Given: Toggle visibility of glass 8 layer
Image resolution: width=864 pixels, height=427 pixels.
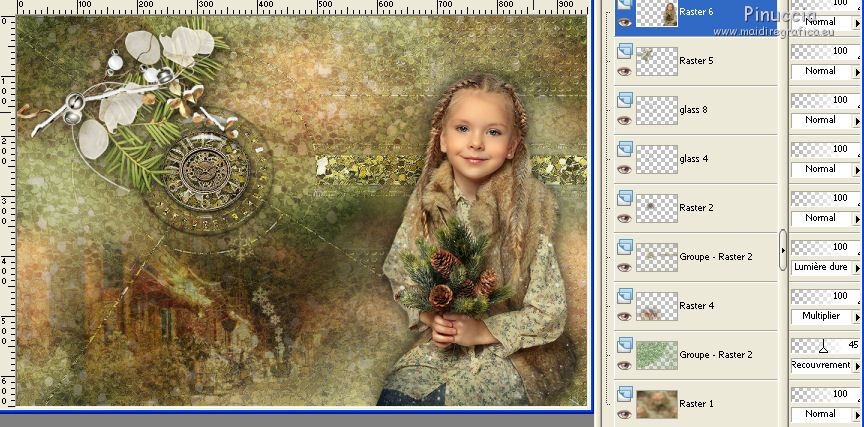Looking at the screenshot, I should click(624, 120).
